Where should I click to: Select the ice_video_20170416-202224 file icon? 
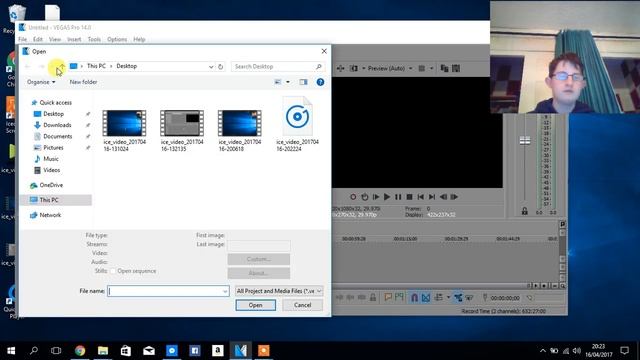(x=298, y=117)
